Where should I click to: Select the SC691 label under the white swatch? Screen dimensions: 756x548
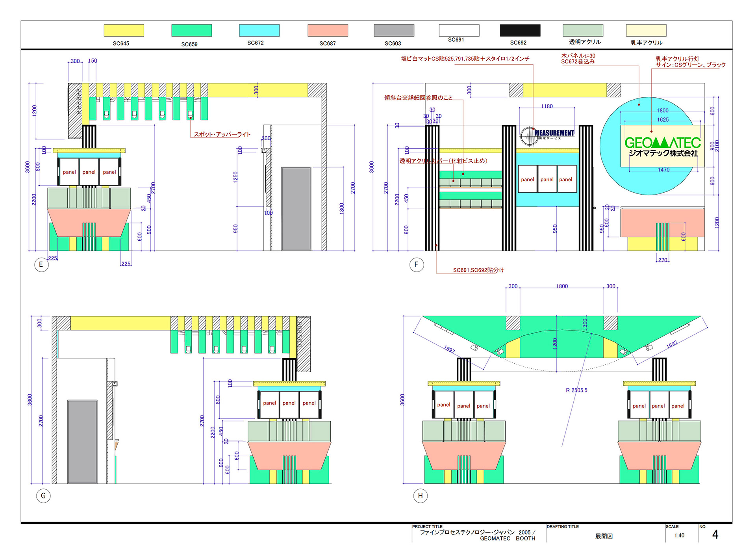tap(456, 40)
